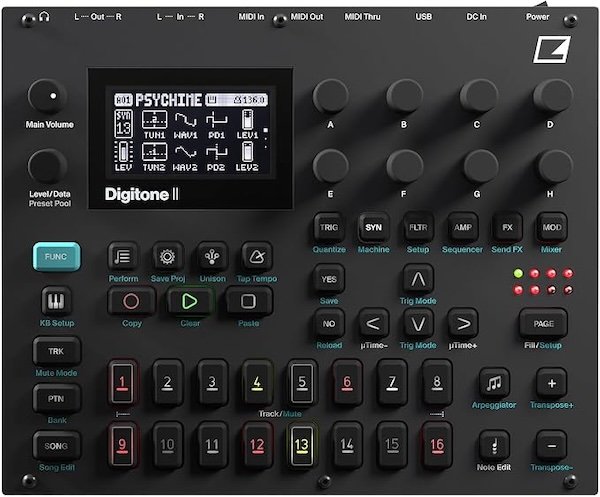
Task: Click data entry knob E
Action: (331, 166)
